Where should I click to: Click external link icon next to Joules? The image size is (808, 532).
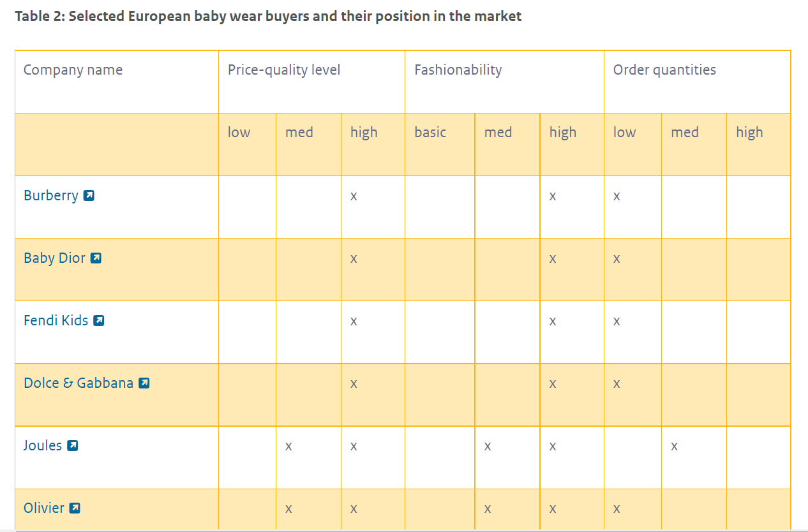tap(73, 446)
